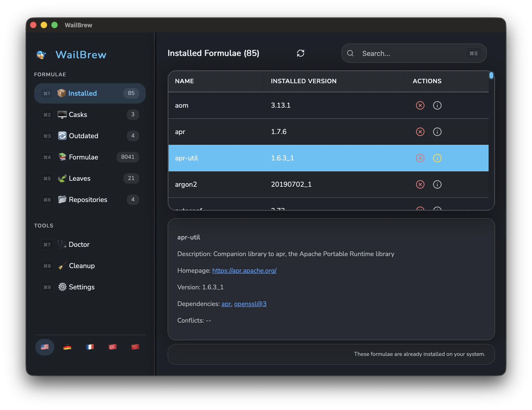The image size is (532, 410).
Task: Run the Doctor tool
Action: (79, 244)
